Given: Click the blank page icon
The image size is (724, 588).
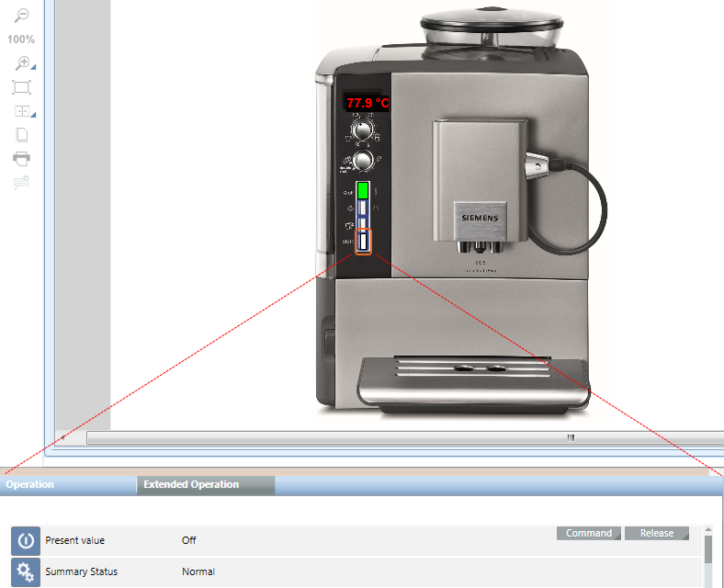Looking at the screenshot, I should tap(21, 134).
